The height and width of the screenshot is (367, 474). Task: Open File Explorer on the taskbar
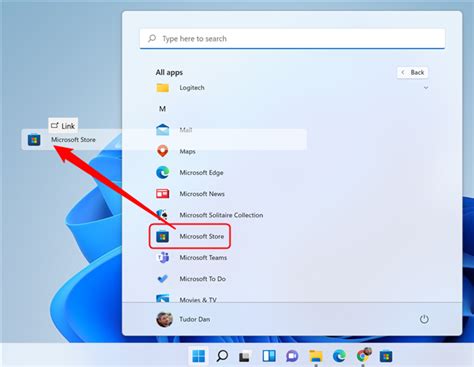point(316,356)
